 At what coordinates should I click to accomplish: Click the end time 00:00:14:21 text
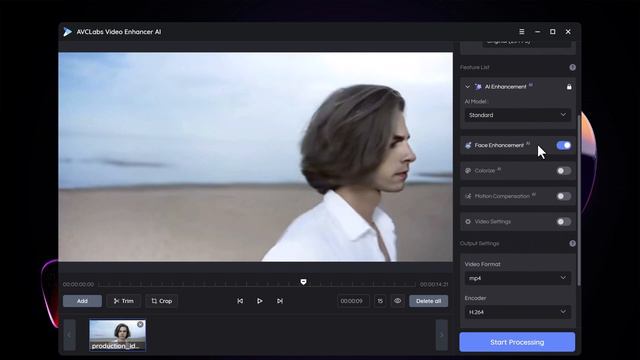pos(434,284)
